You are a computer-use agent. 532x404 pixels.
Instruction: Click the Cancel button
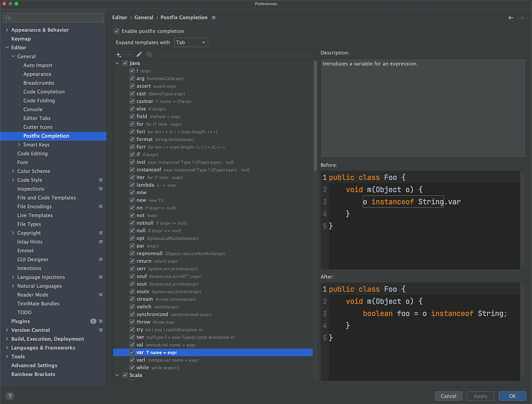point(448,396)
